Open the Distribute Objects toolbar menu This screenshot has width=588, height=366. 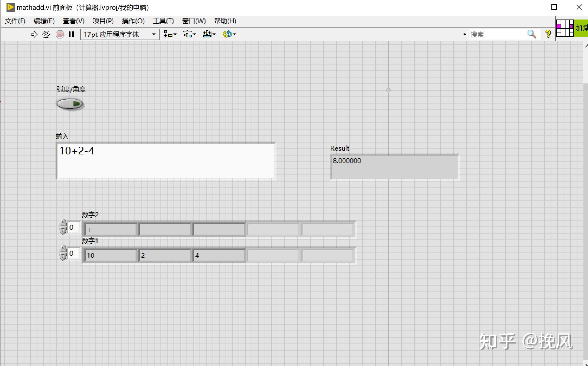pos(189,34)
